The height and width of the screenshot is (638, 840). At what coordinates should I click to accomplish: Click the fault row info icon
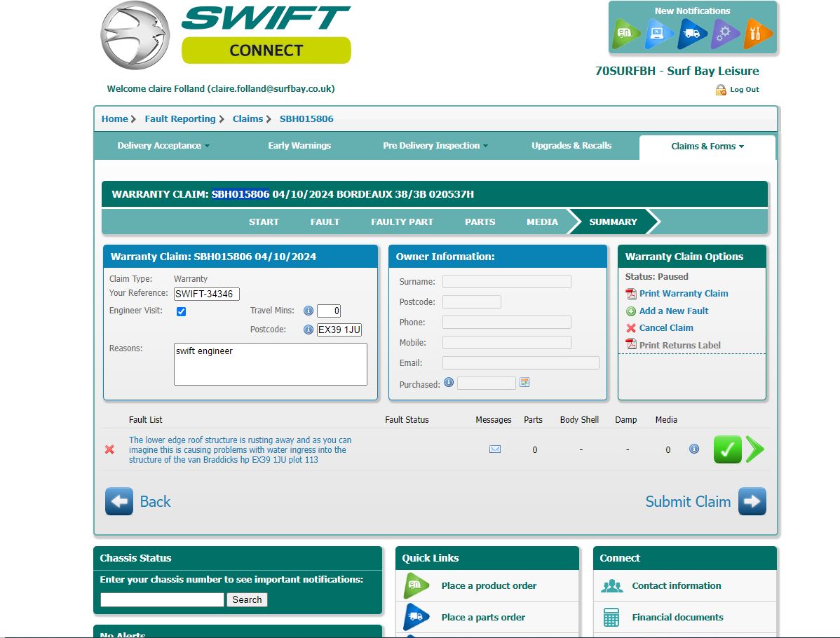pos(693,449)
